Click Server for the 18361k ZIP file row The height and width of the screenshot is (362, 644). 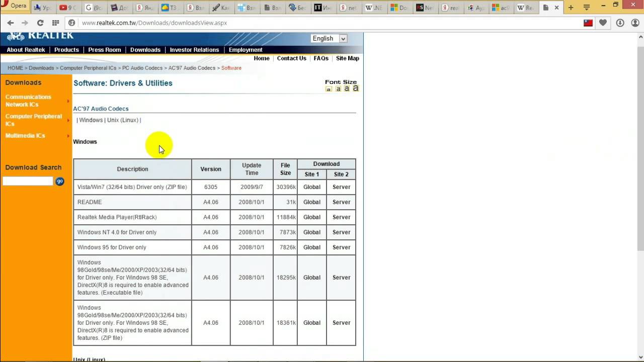341,323
